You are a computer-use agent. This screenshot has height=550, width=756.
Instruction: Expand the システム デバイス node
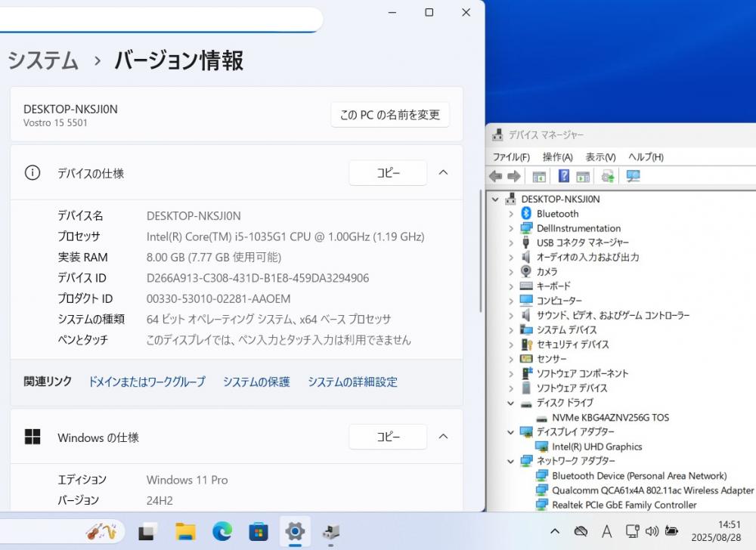(511, 330)
